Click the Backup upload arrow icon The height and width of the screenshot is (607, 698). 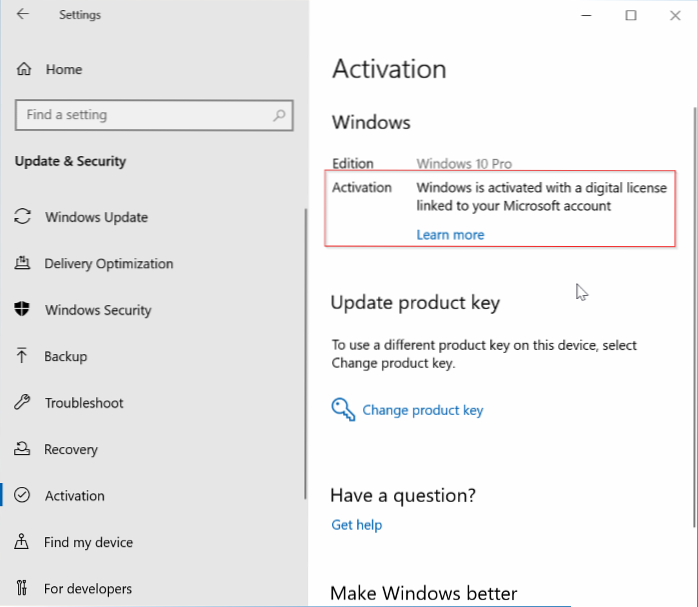[x=22, y=356]
